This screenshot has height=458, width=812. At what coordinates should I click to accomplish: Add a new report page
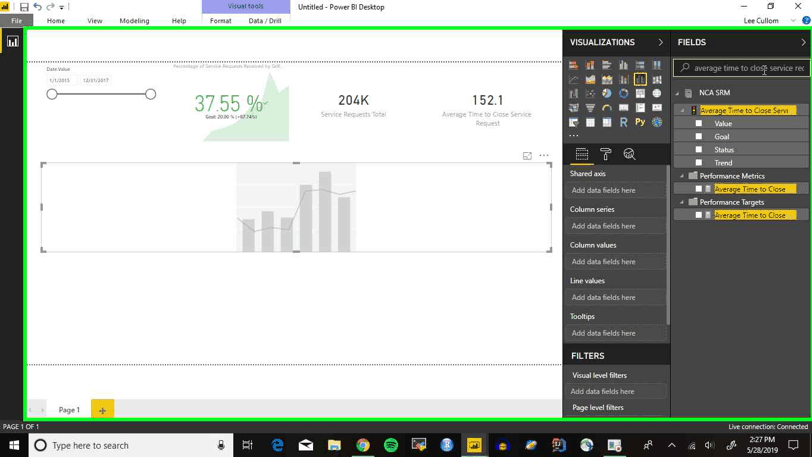103,410
